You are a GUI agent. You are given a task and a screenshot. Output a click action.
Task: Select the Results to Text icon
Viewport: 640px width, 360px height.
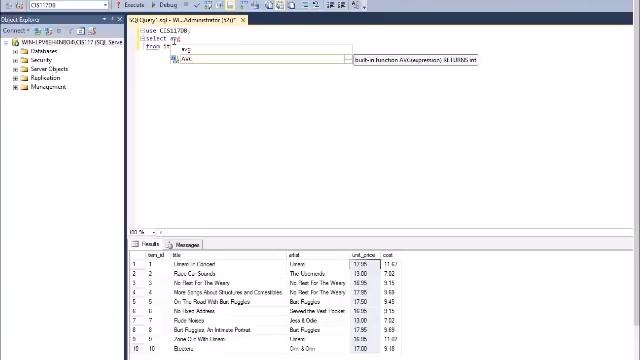[269, 5]
